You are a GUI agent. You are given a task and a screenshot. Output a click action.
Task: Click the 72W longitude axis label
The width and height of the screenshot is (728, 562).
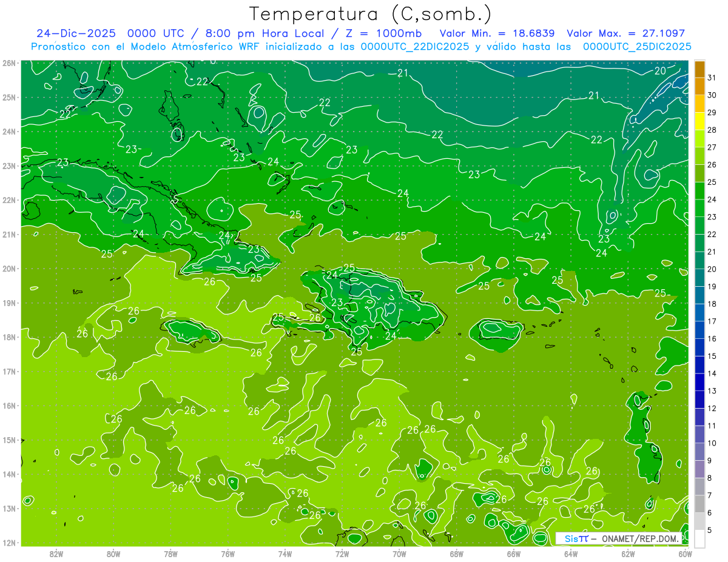pos(342,553)
